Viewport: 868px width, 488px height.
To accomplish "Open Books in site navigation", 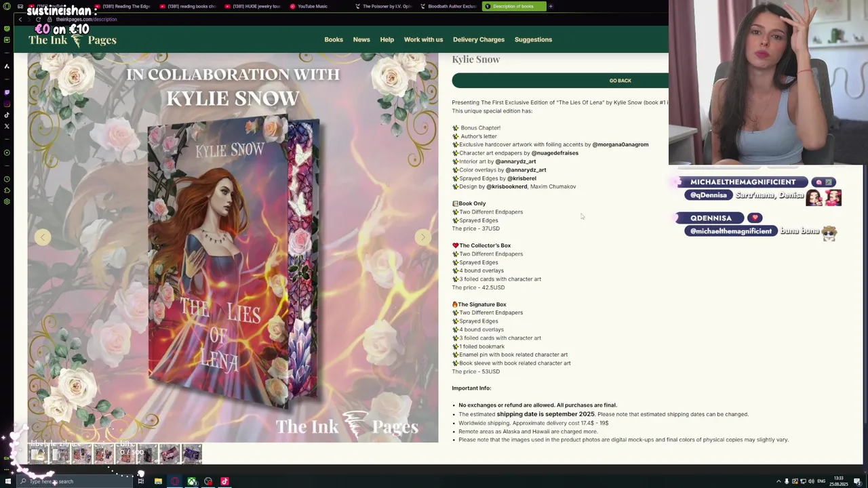I will (334, 40).
